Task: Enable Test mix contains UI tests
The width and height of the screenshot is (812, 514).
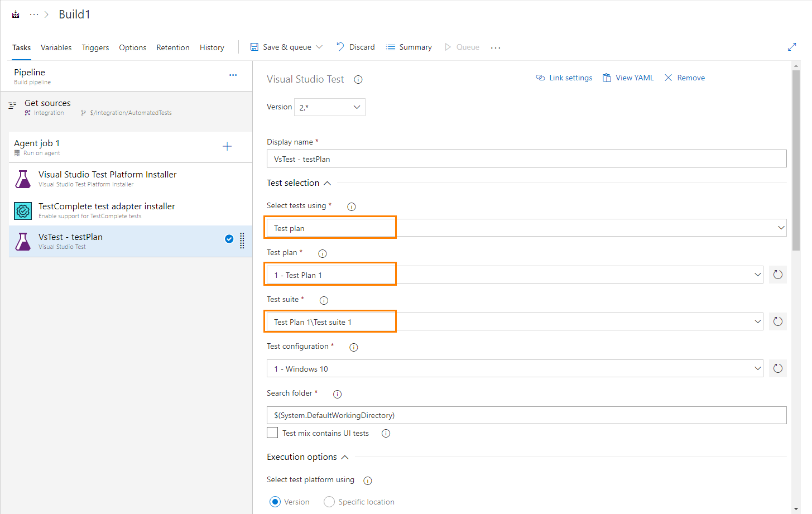Action: [x=272, y=433]
